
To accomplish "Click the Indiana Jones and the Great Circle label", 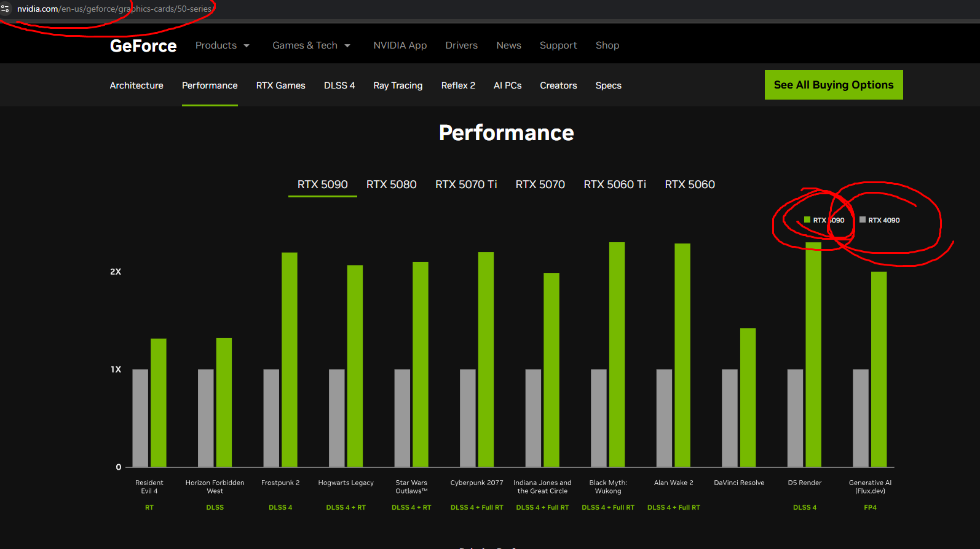I will [x=542, y=487].
